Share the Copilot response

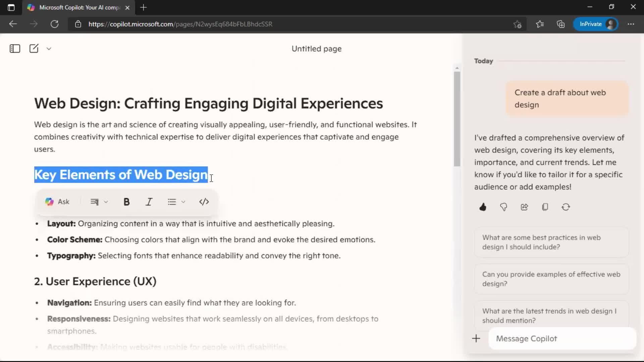[524, 207]
